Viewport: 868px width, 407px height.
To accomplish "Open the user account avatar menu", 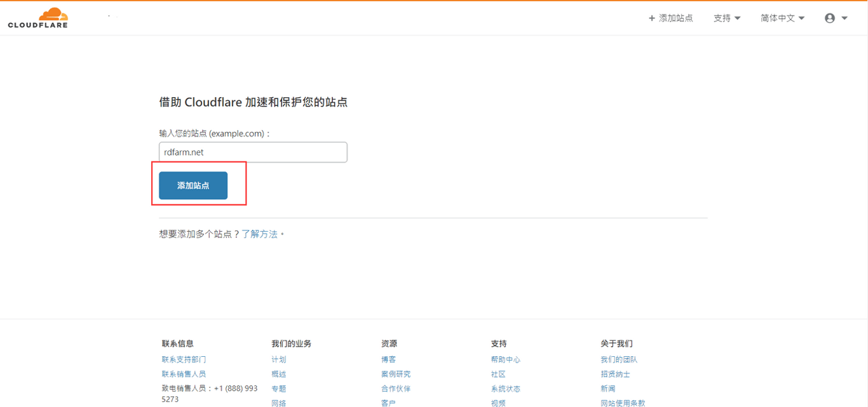I will [x=836, y=18].
